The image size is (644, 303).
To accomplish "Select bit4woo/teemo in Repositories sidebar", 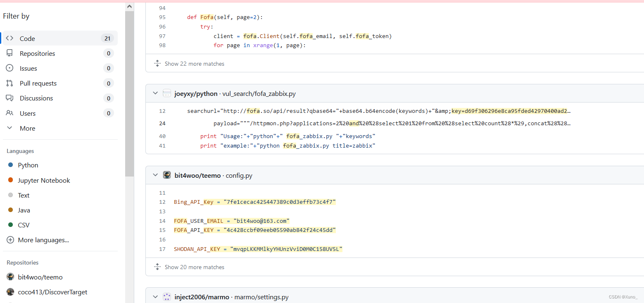I will coord(40,277).
